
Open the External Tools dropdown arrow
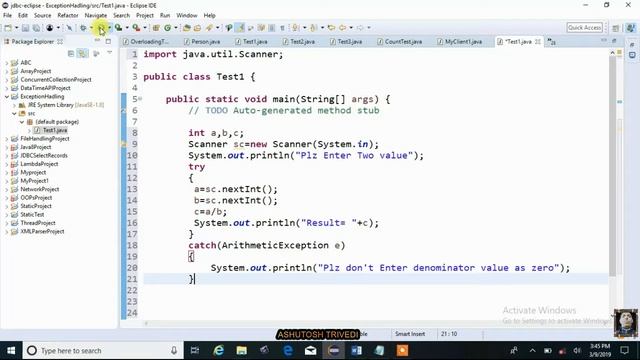pyautogui.click(x=144, y=28)
